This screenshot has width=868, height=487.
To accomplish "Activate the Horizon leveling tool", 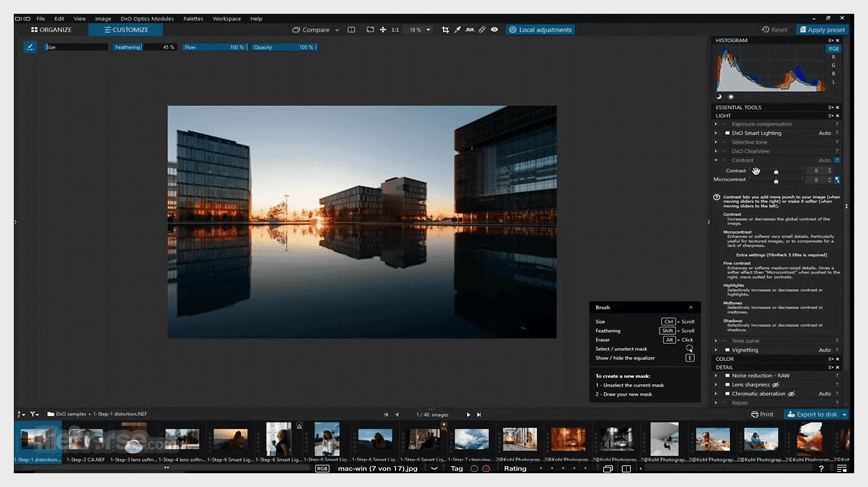I will [470, 30].
